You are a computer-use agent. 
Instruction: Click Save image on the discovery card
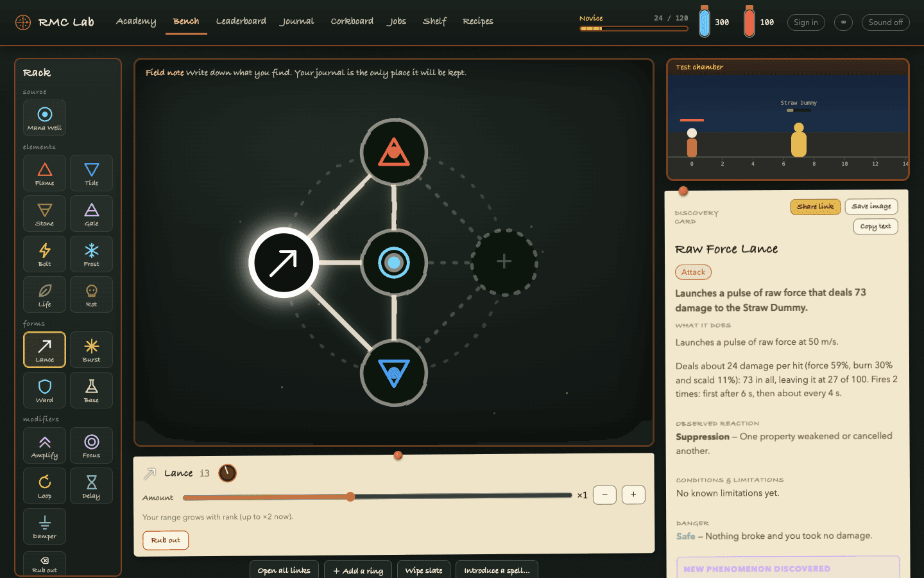(x=871, y=207)
